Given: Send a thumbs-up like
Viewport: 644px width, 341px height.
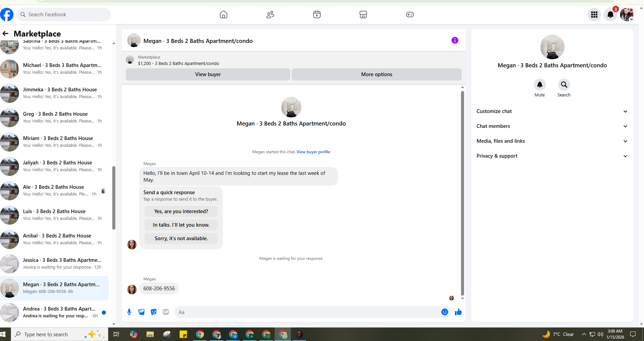Looking at the screenshot, I should [x=458, y=312].
